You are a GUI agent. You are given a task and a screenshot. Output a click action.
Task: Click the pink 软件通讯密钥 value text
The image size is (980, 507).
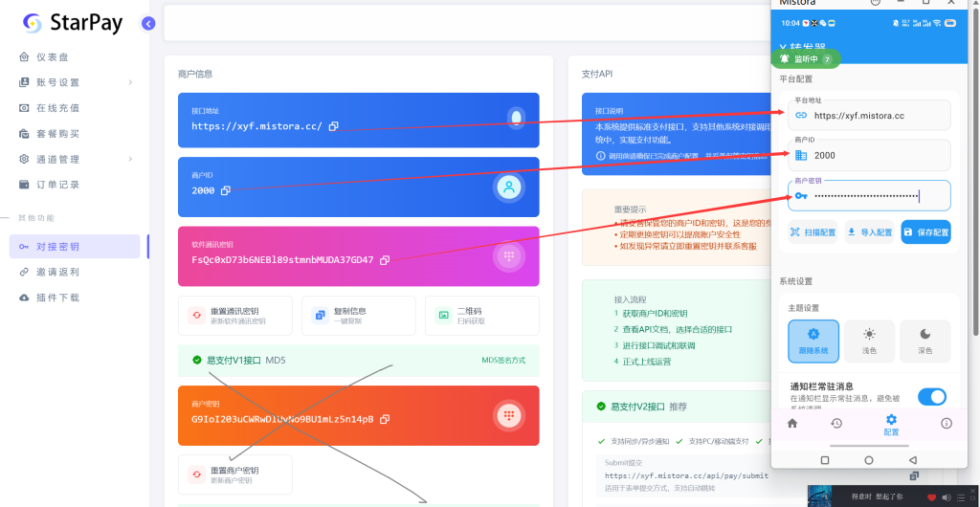pyautogui.click(x=282, y=260)
